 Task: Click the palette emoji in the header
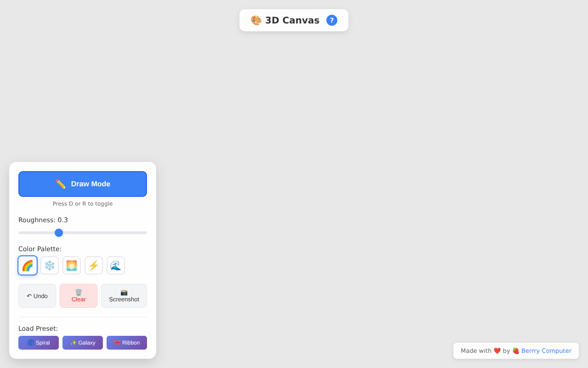tap(255, 20)
